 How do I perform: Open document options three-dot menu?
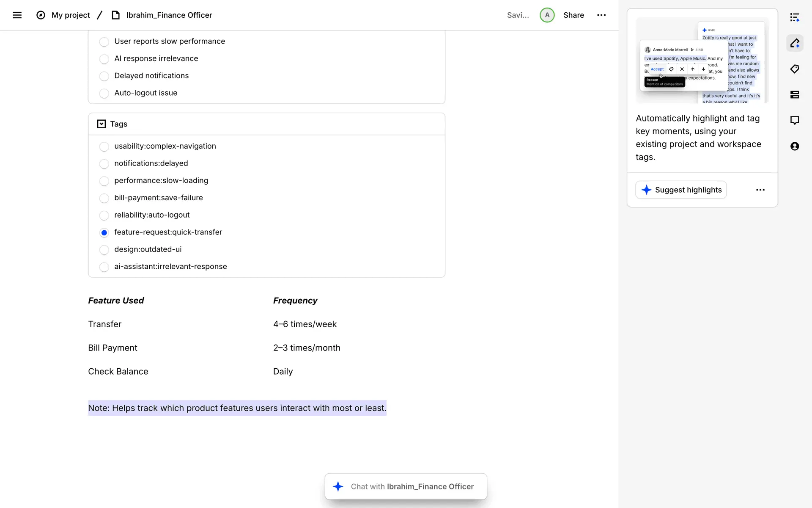(601, 15)
